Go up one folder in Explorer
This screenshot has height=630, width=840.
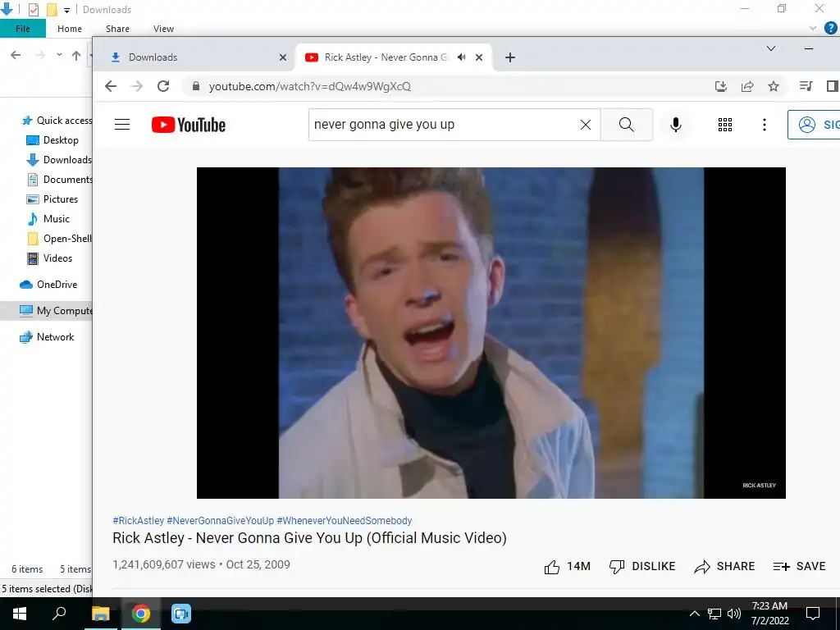[x=76, y=55]
